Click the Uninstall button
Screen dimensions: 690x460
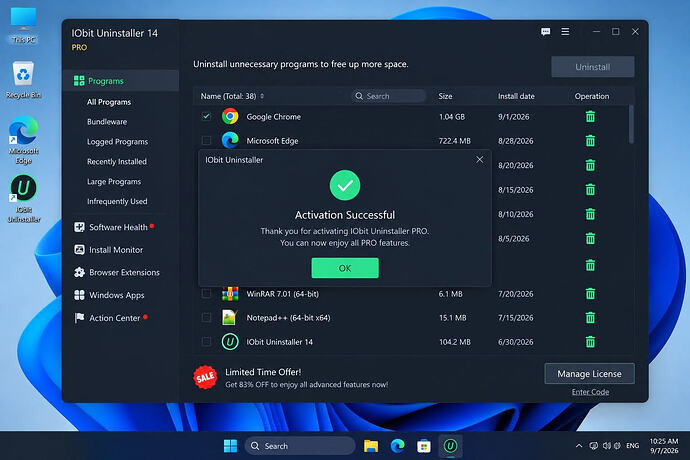tap(593, 67)
